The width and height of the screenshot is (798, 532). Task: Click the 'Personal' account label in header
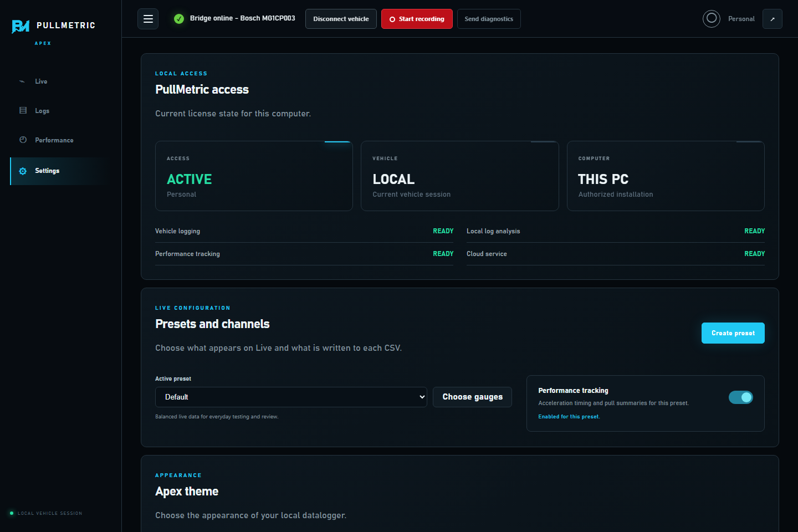pos(741,19)
